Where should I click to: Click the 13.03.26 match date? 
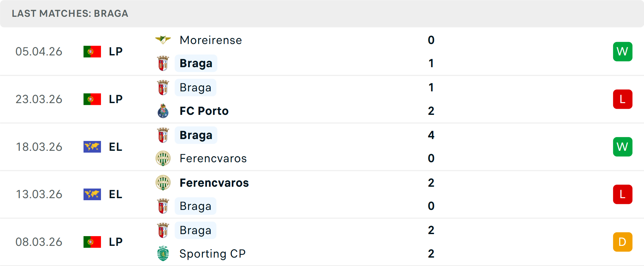(39, 194)
